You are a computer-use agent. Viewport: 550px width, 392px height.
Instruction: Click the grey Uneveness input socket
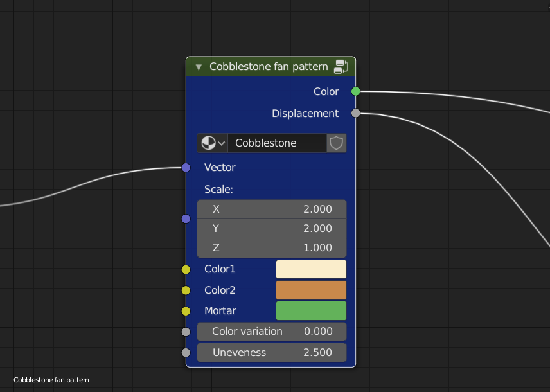[x=186, y=353]
